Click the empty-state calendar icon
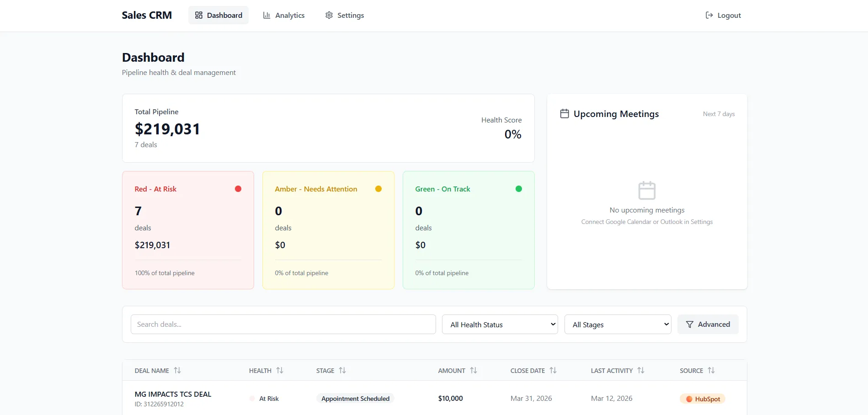 [x=647, y=190]
